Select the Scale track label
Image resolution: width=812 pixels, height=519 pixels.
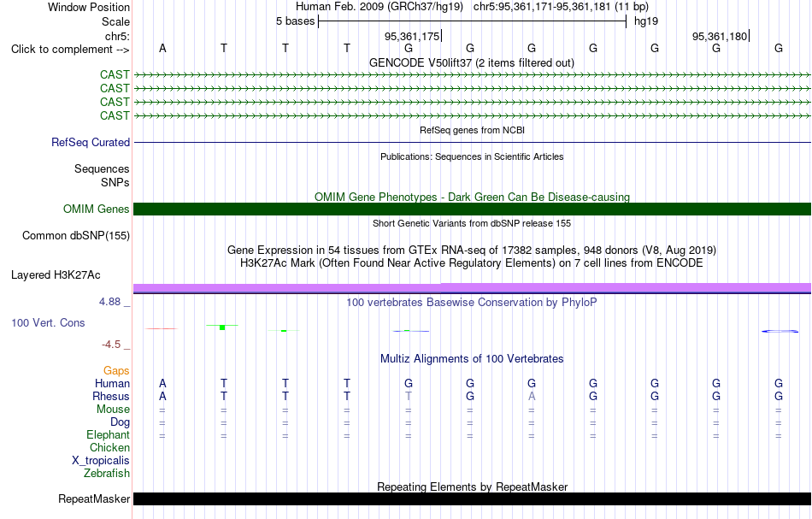click(115, 21)
